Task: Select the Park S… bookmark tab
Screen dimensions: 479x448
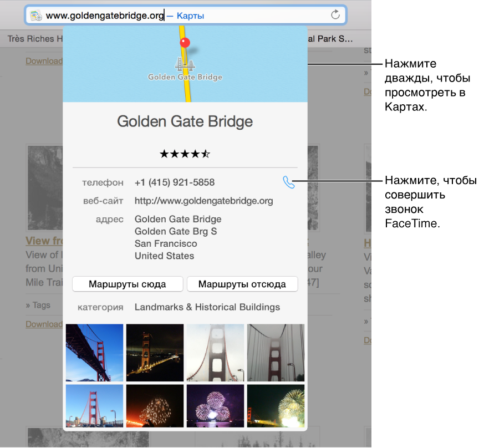Action: [x=330, y=39]
